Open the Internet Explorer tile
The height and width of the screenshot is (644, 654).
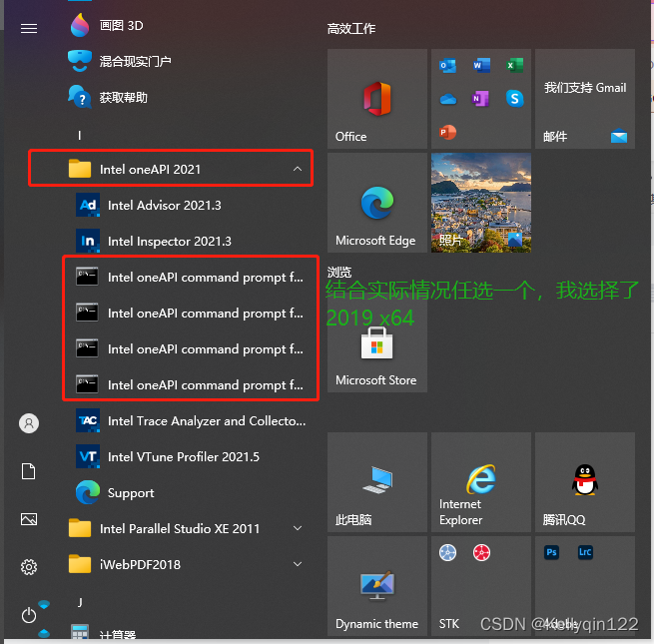[x=481, y=482]
